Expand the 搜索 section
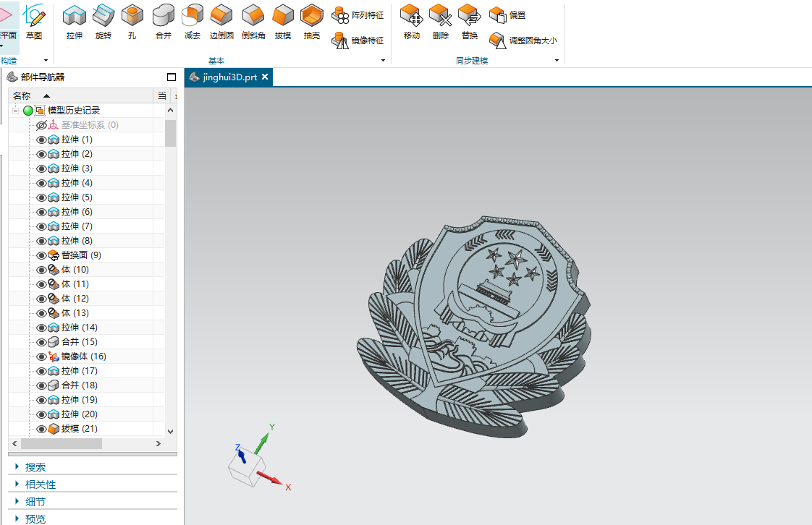Screen dimensions: 812x525 (17, 466)
